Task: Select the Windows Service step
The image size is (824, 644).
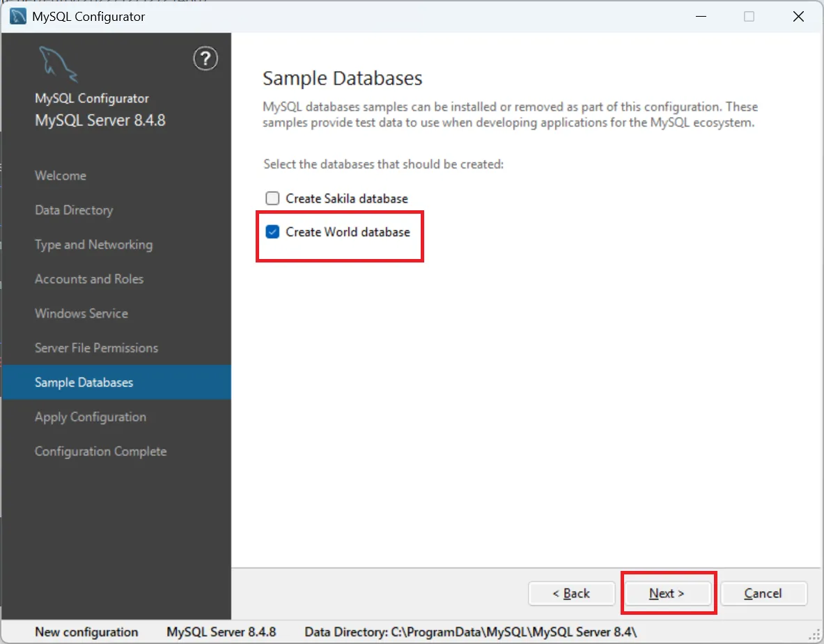Action: click(x=81, y=313)
